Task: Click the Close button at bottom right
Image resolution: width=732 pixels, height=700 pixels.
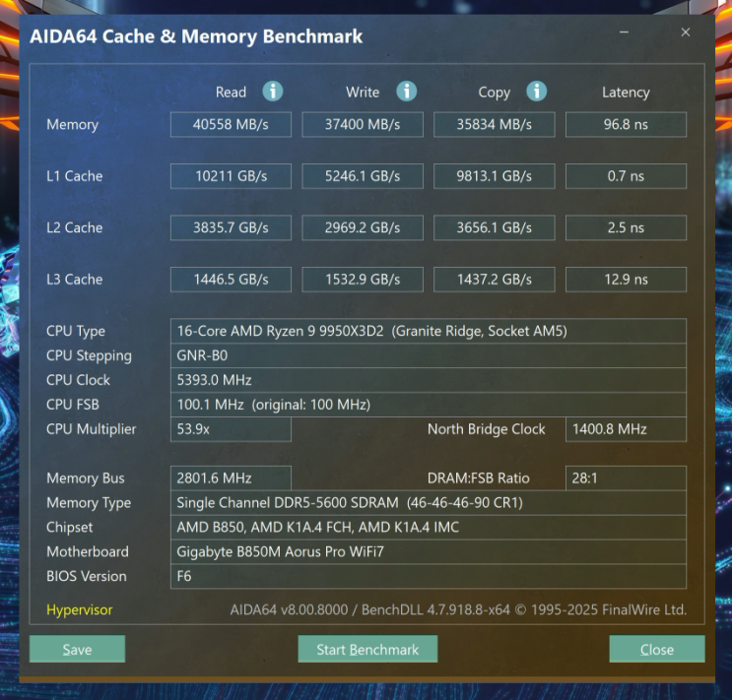Action: 657,649
